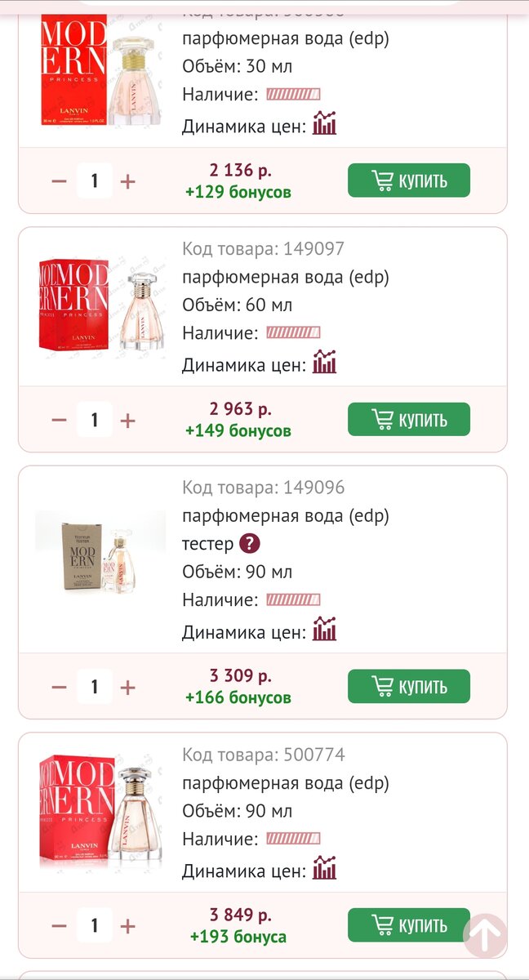Buy the 90 мл tester via Купить
Image resolution: width=529 pixels, height=980 pixels.
coord(408,686)
